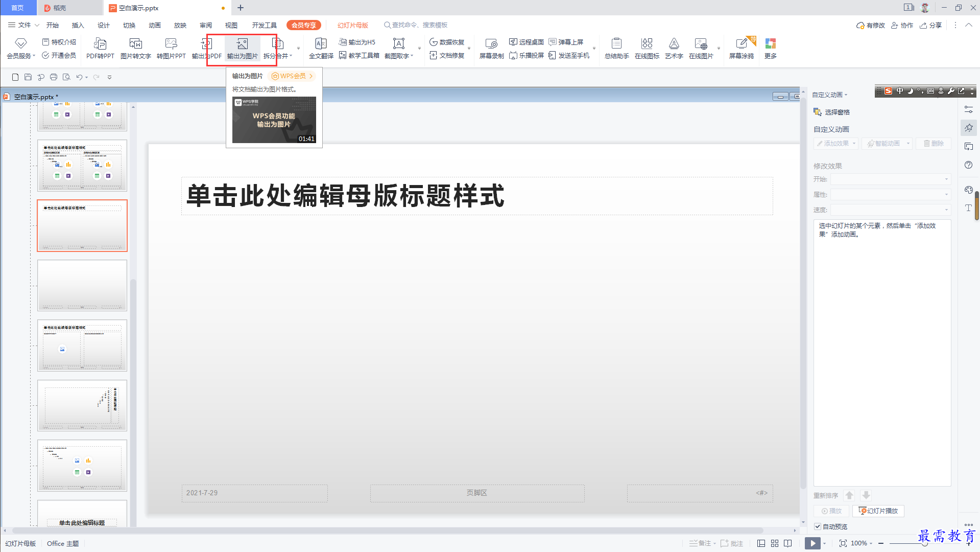
Task: Click the 分享 share button
Action: [x=931, y=25]
